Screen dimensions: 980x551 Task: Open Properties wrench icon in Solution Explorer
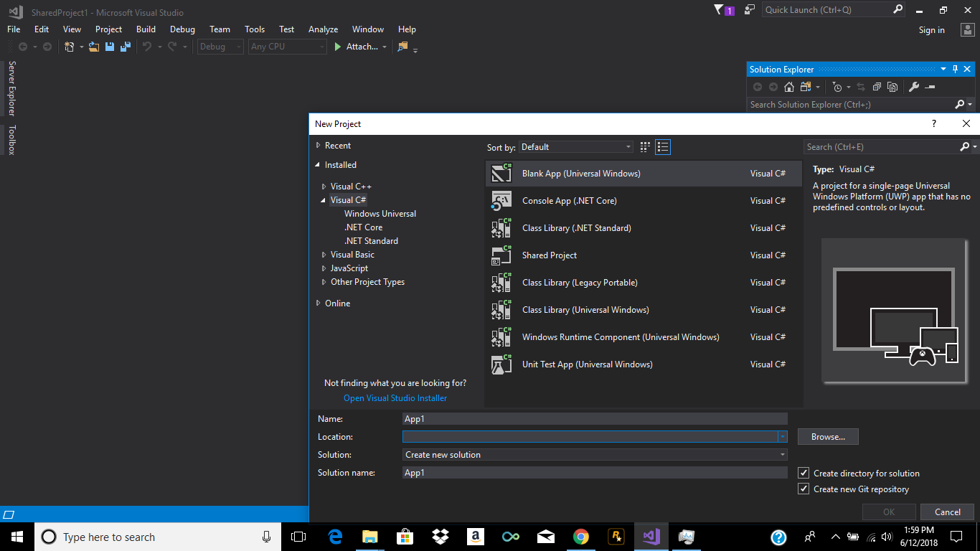pos(913,87)
